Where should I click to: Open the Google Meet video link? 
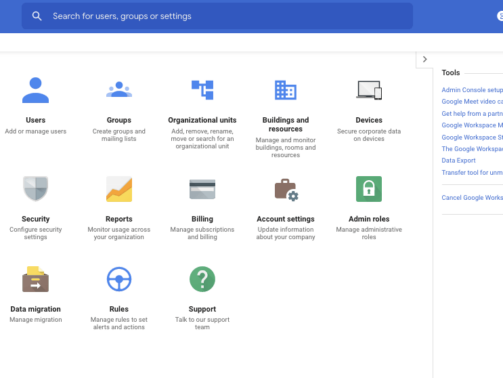pyautogui.click(x=472, y=101)
